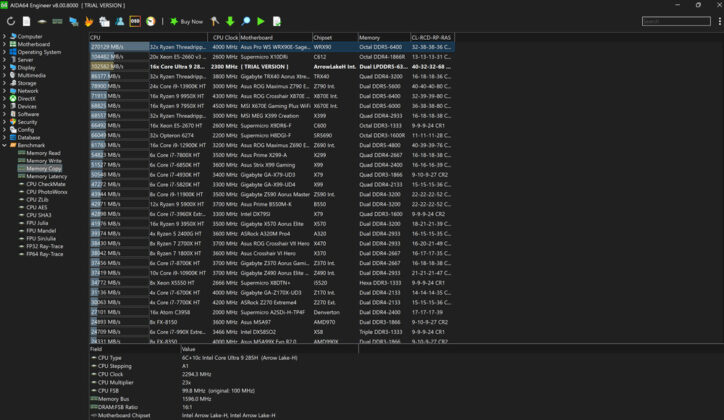Start the benchmark with green play icon
The image size is (724, 420).
tap(261, 21)
